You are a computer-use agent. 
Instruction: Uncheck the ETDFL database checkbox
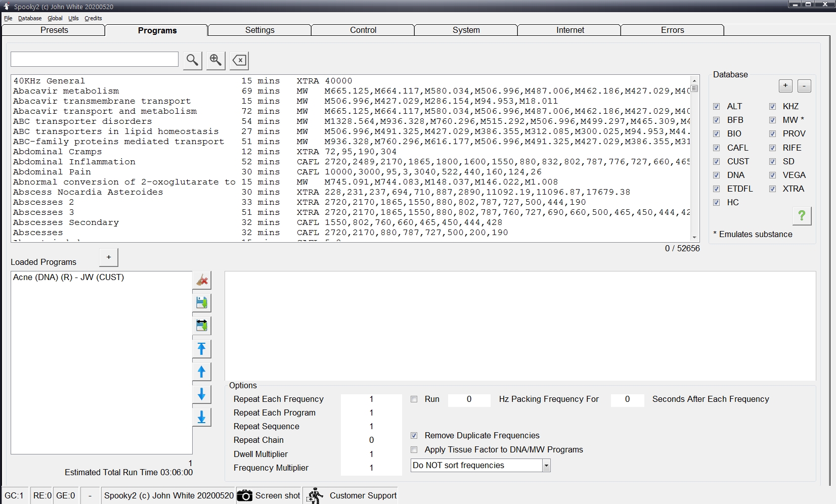(716, 189)
